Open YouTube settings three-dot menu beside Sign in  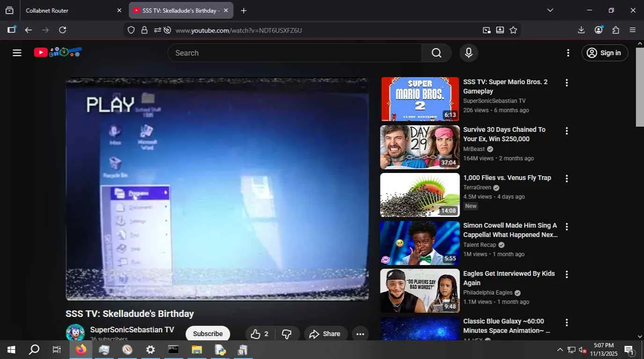click(x=568, y=53)
